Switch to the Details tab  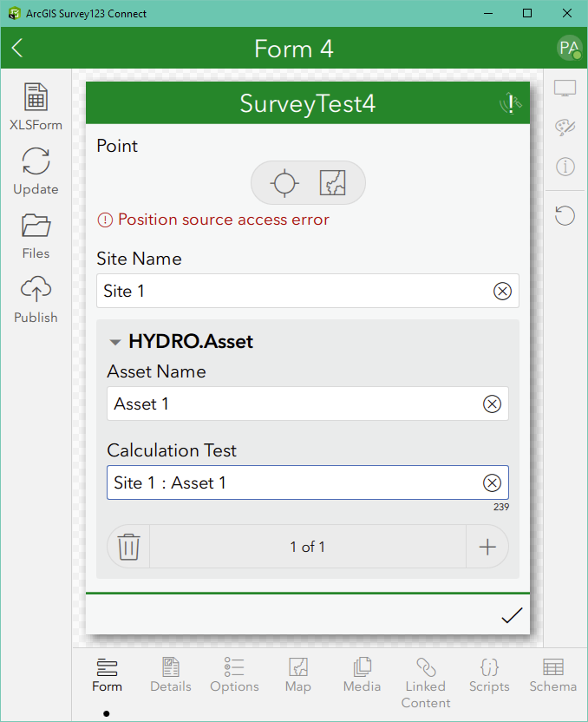(x=171, y=675)
